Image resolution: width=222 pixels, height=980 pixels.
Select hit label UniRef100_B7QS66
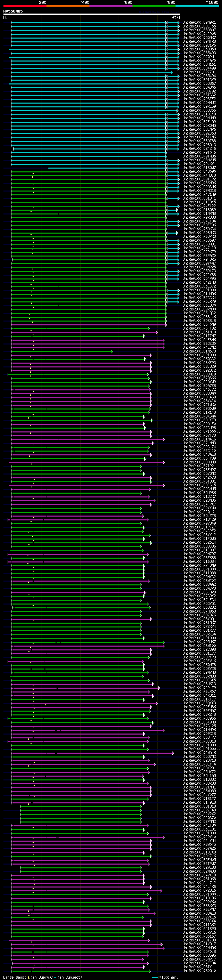(199, 378)
